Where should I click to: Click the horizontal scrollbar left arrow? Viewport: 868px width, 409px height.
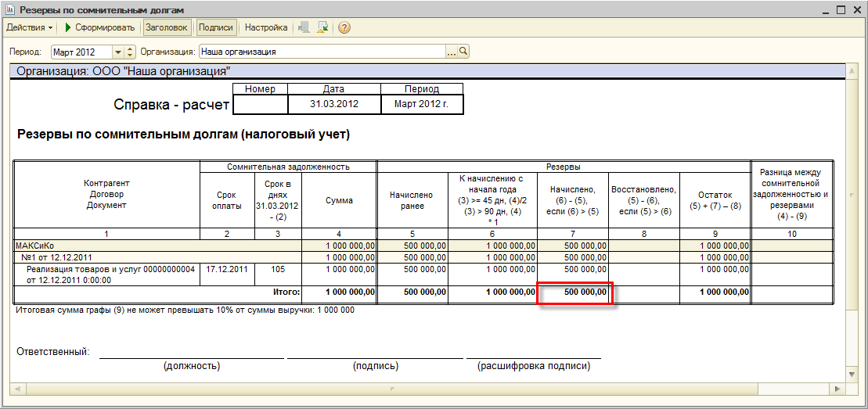[16, 389]
